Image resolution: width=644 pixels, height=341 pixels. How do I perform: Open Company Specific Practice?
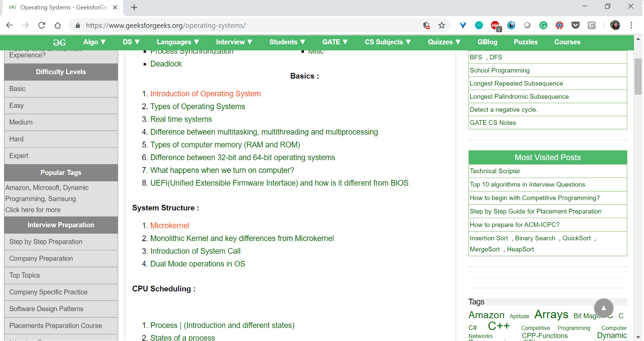point(61,292)
